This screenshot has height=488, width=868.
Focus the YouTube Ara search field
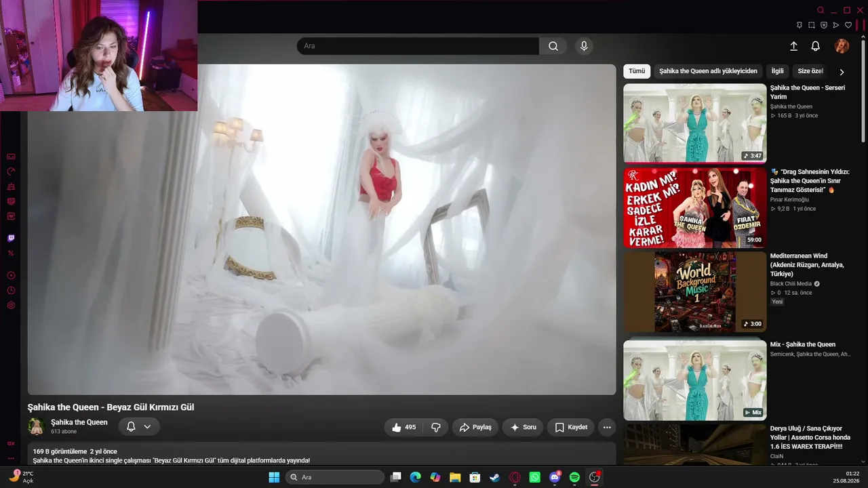[418, 46]
